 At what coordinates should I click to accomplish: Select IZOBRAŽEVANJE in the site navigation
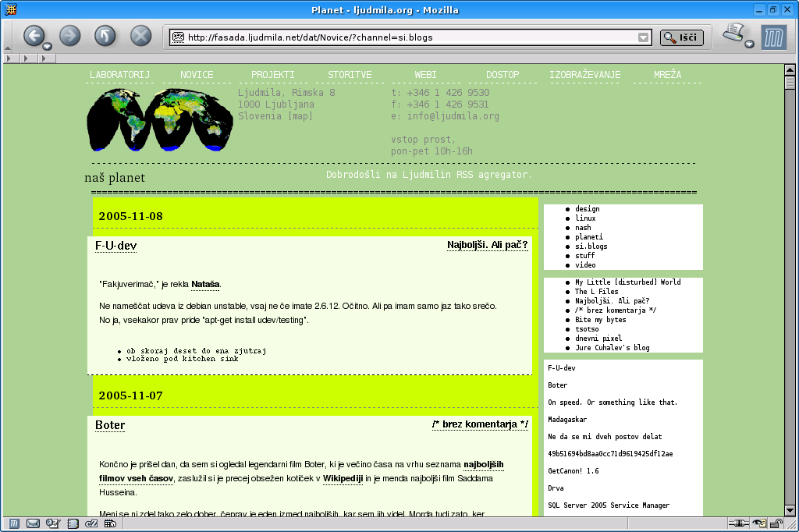585,75
